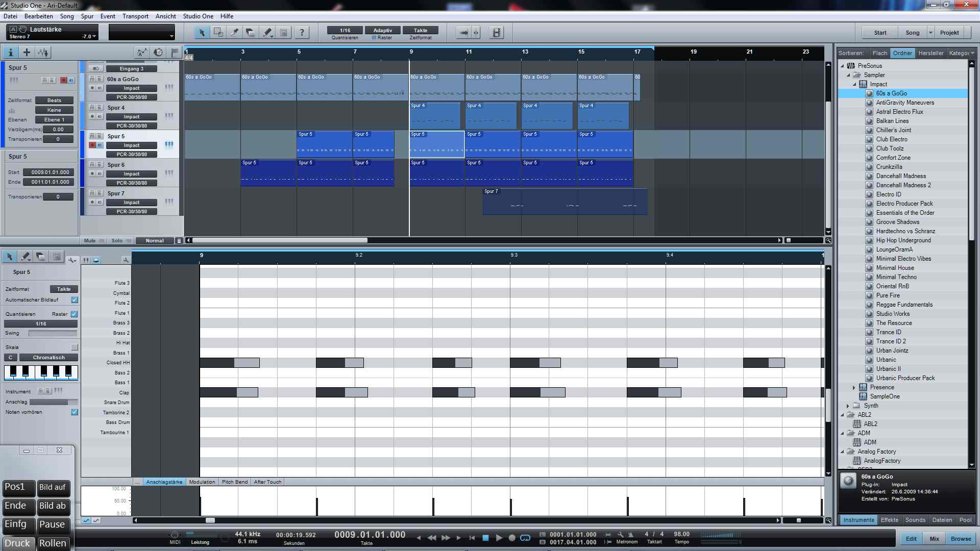The image size is (980, 551).
Task: Open the Ansicht menu
Action: [166, 16]
